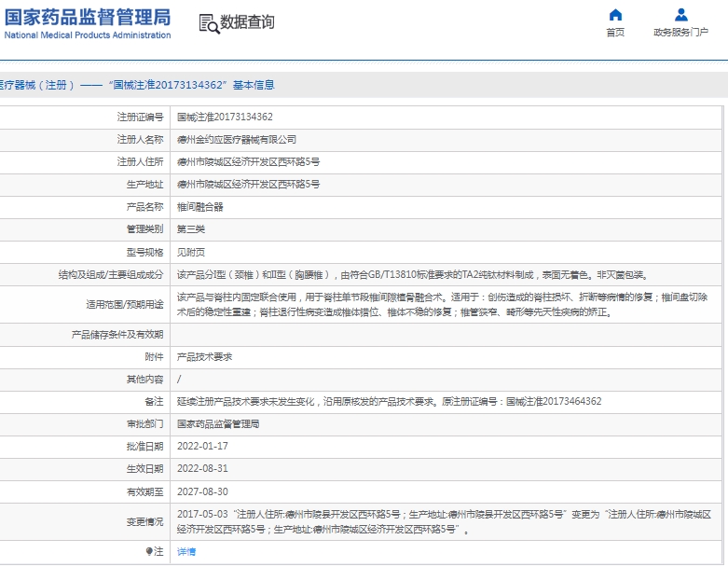Click the 基本信息 page title

254,85
